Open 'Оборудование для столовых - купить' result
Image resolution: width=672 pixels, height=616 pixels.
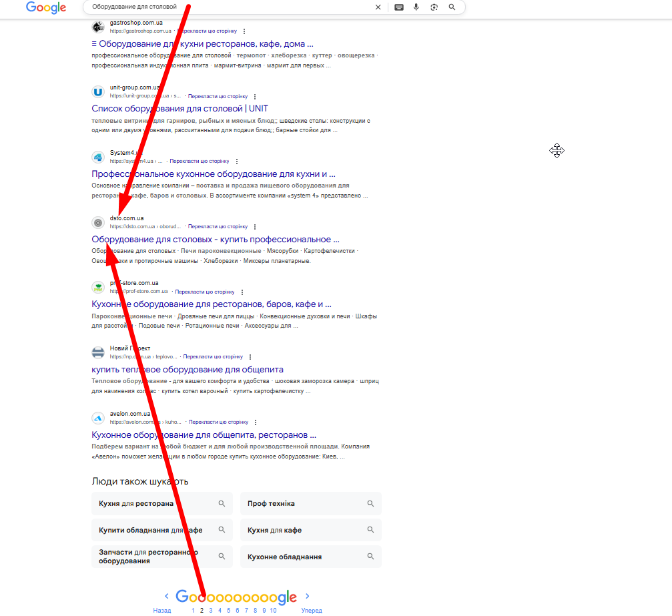pos(215,239)
